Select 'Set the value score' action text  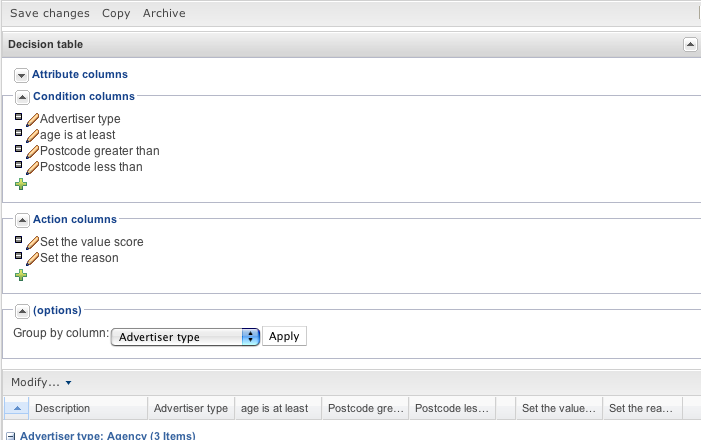(x=92, y=242)
